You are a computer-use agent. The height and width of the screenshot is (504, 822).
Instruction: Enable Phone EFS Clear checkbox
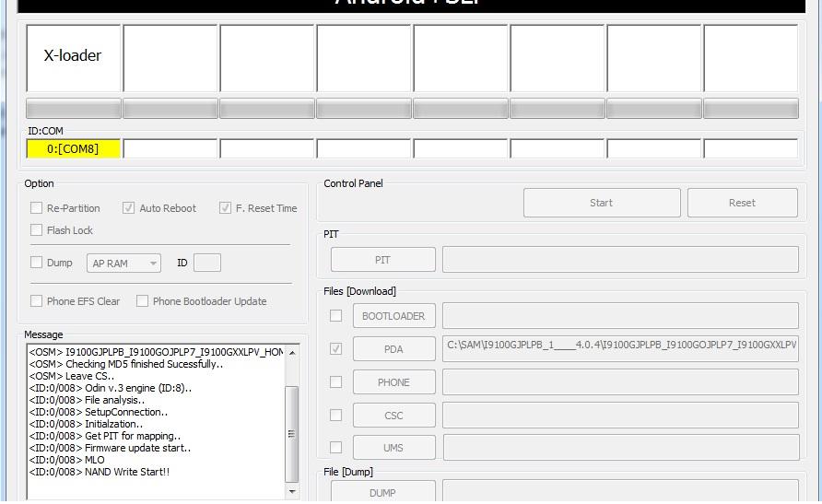tap(36, 300)
